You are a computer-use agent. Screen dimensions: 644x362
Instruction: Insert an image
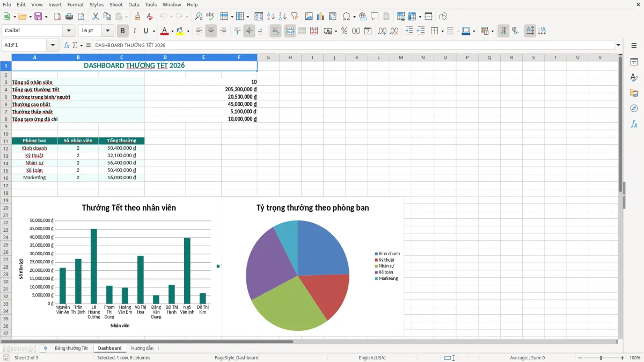pyautogui.click(x=309, y=17)
